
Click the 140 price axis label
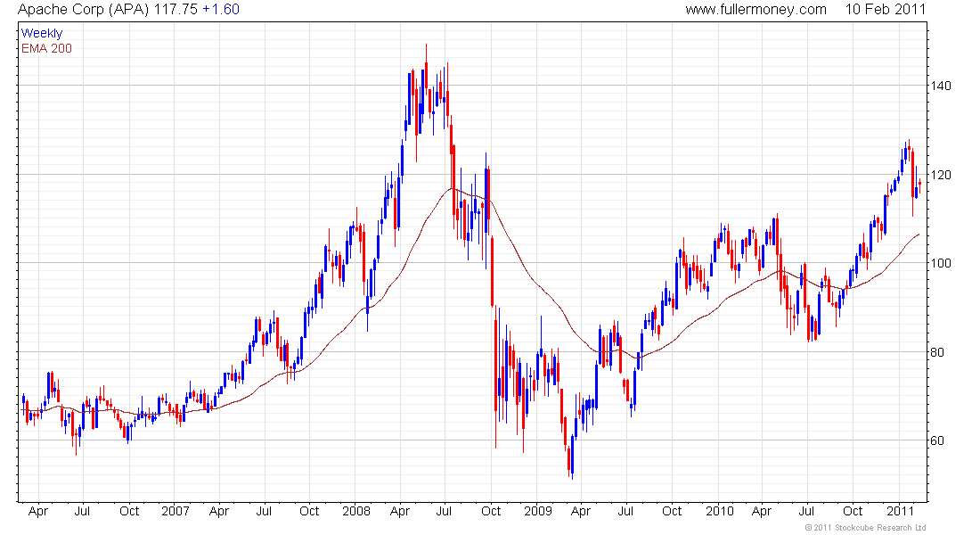[x=941, y=86]
